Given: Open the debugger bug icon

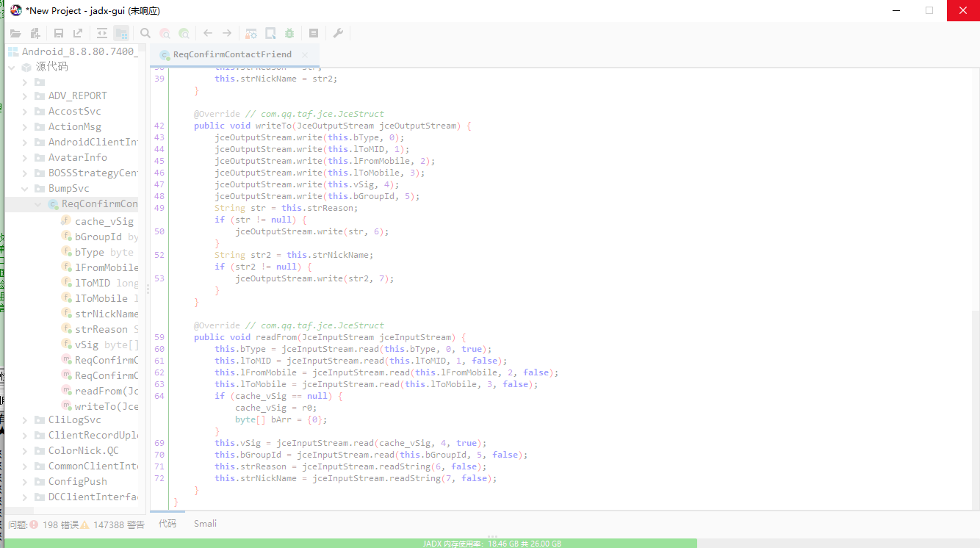Looking at the screenshot, I should click(x=289, y=33).
